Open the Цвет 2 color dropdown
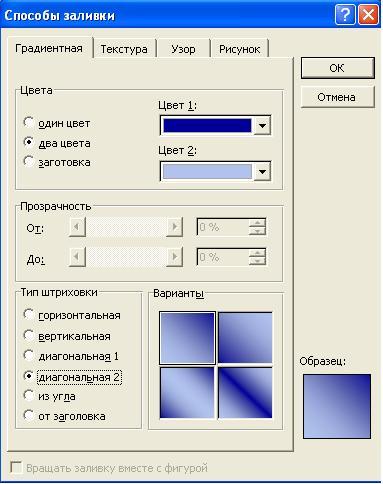The image size is (383, 484). (262, 171)
